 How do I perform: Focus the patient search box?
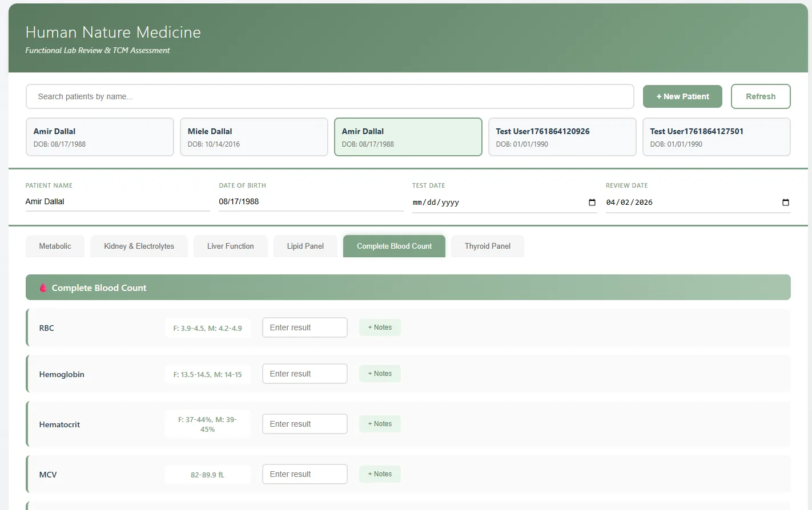[330, 96]
